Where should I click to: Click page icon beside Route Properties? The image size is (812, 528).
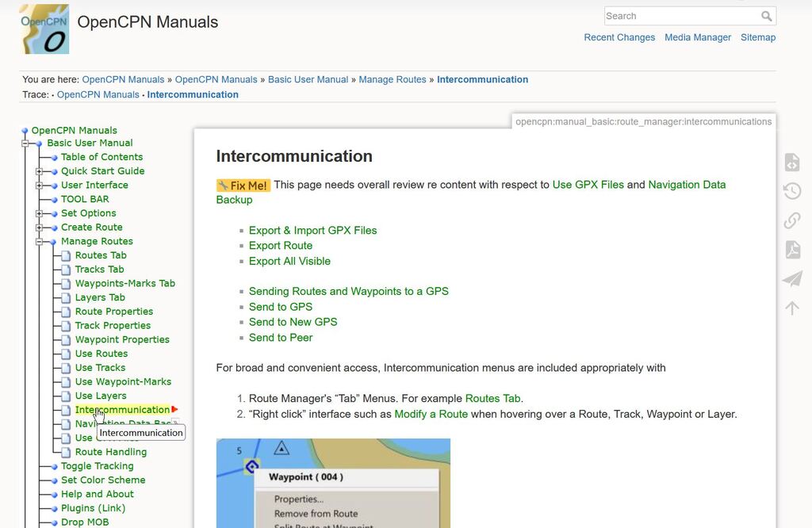[x=66, y=312]
